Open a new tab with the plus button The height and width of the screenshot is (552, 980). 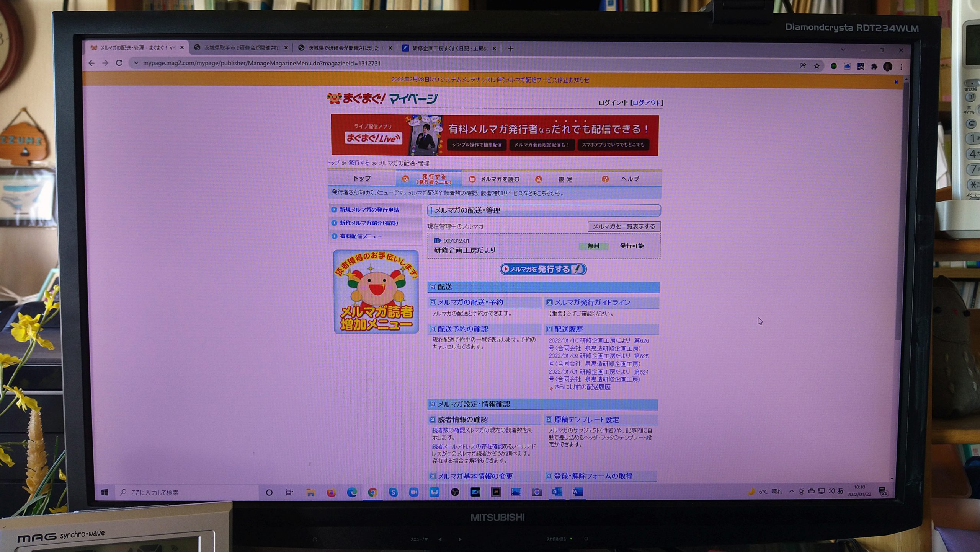(510, 49)
